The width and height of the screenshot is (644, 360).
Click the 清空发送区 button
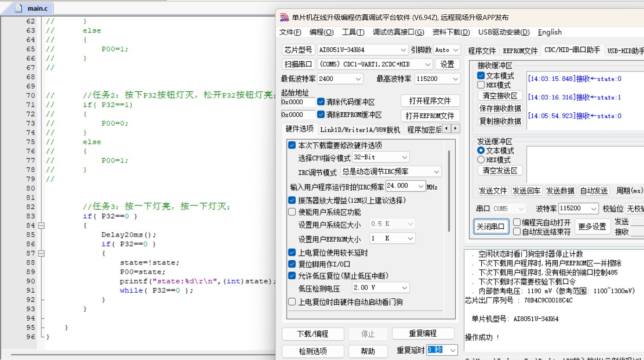(500, 171)
